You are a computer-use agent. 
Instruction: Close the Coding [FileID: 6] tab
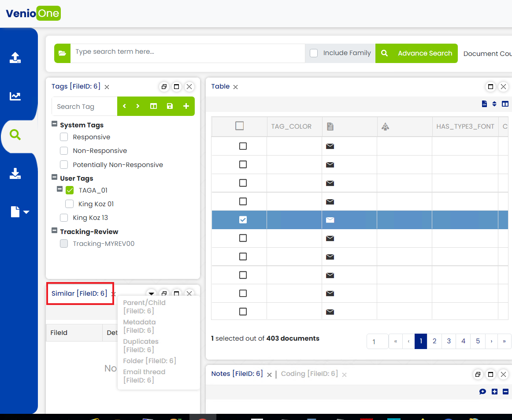click(344, 375)
